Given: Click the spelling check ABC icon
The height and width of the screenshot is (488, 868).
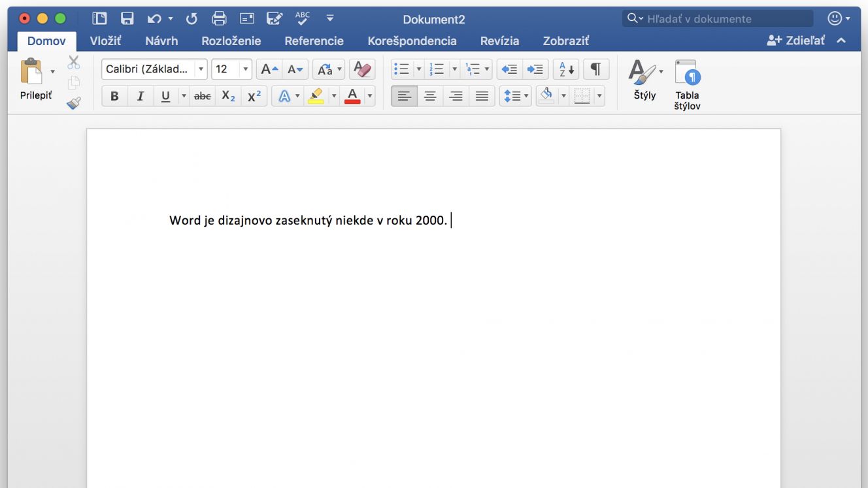Looking at the screenshot, I should [x=302, y=18].
